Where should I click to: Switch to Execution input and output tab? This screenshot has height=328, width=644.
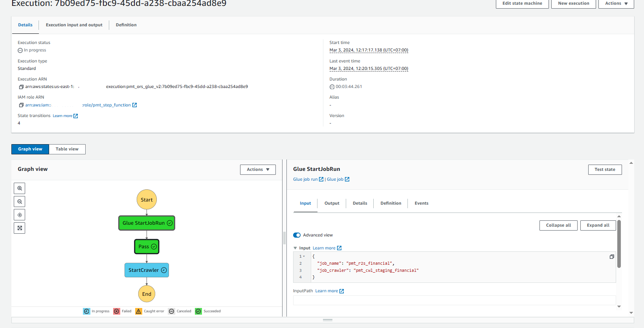point(74,25)
